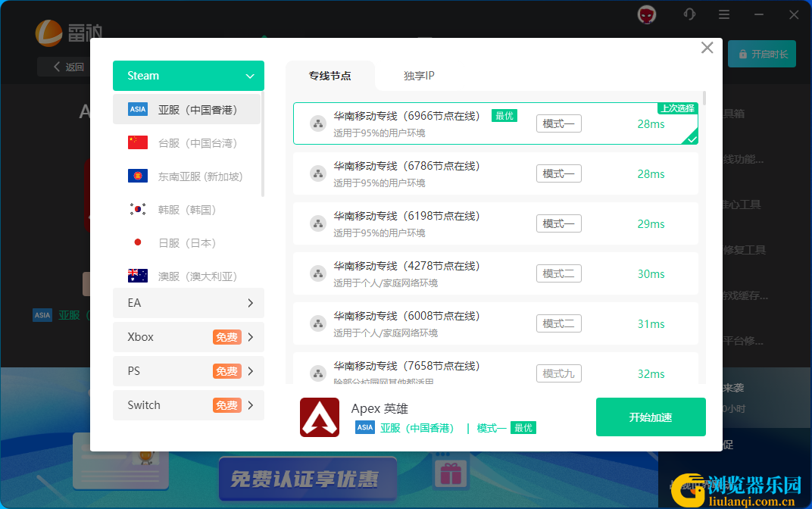Open 模式一 selector on 6966 node

point(559,123)
